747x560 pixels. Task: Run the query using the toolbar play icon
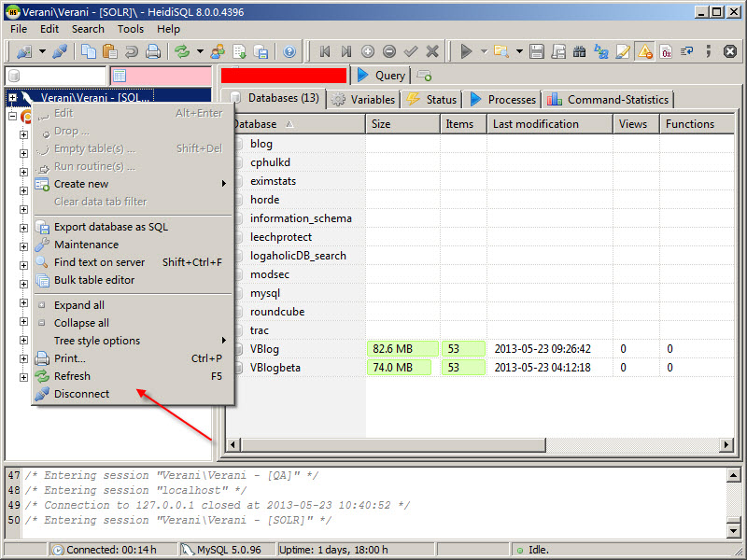pos(466,51)
